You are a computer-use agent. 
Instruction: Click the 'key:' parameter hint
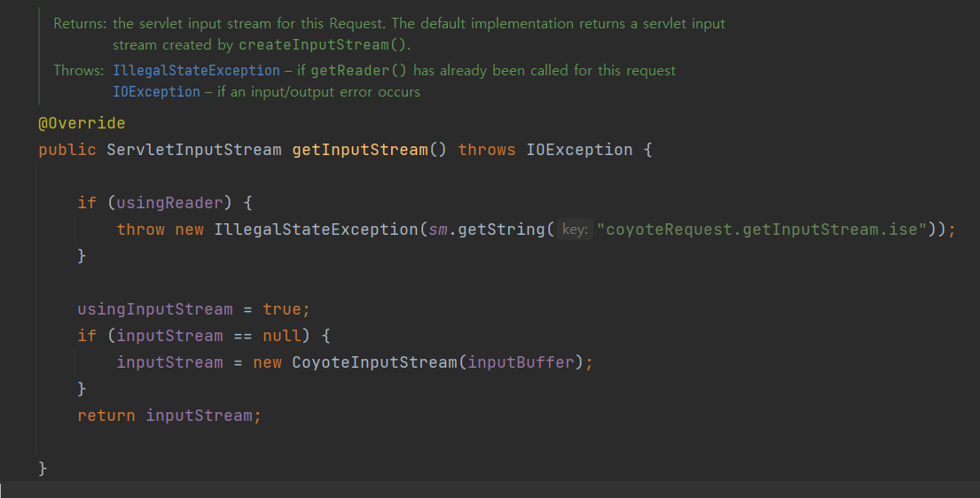(575, 230)
